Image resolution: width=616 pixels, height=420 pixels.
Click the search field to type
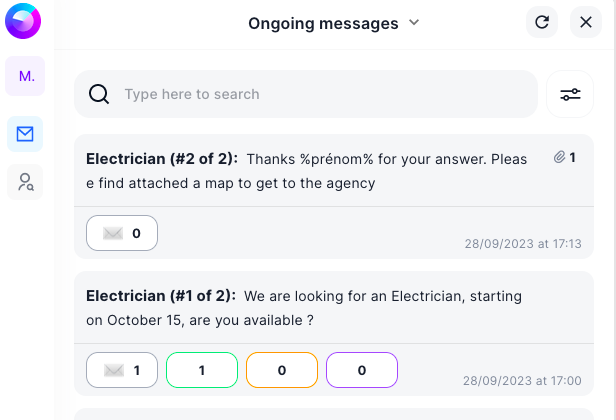[306, 94]
